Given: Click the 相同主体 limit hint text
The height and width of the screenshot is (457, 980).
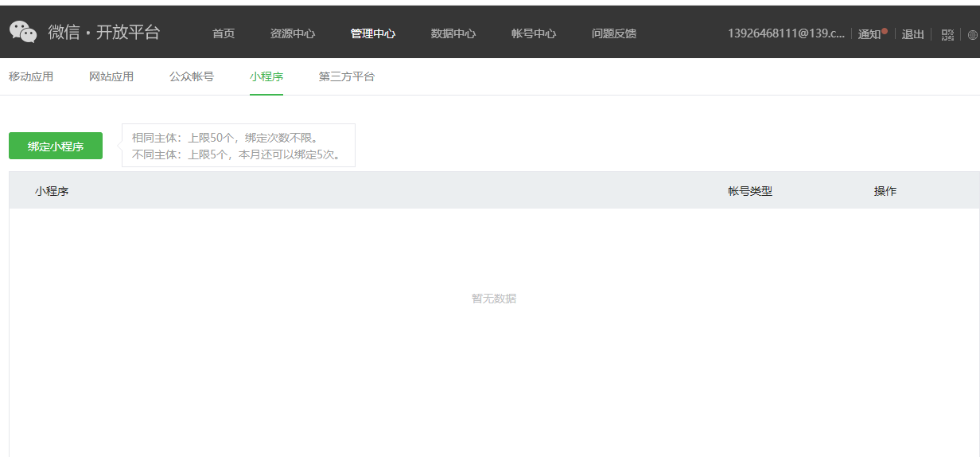Looking at the screenshot, I should pos(225,138).
